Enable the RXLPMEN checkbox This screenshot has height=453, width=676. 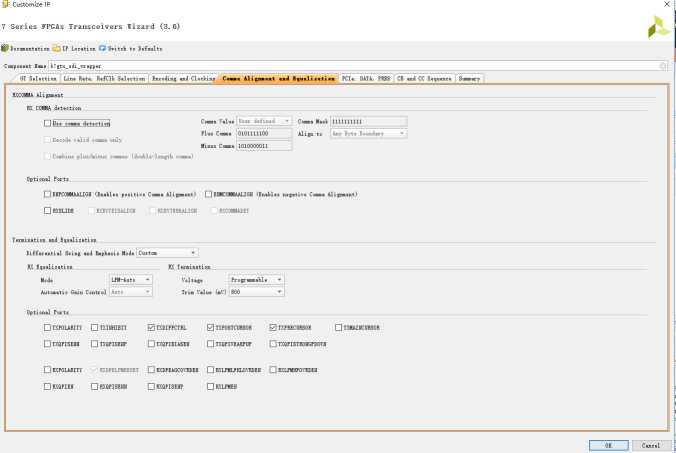(210, 387)
